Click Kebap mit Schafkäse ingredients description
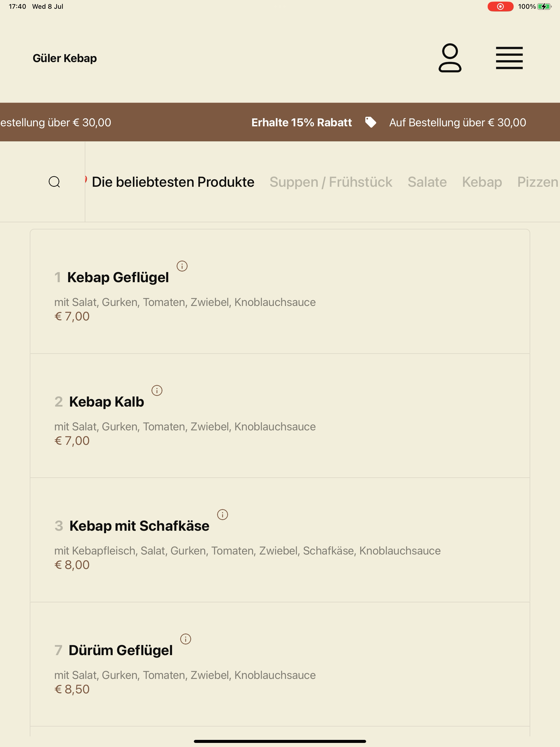Viewport: 560px width, 747px height. pos(247,551)
